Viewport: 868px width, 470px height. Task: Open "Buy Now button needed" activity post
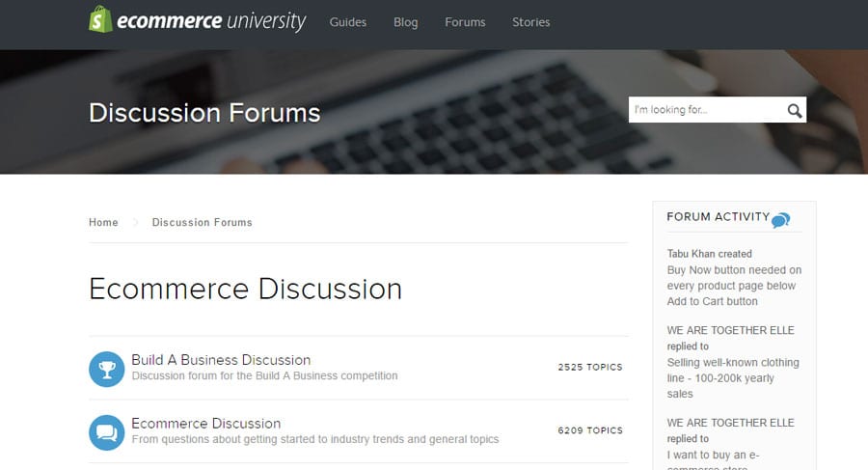[734, 286]
